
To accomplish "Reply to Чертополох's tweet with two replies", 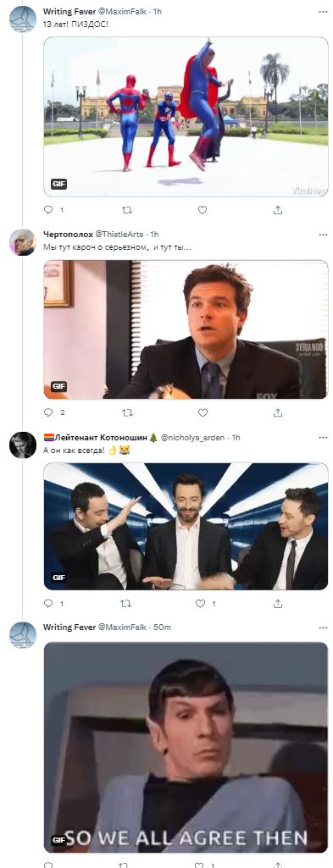I will point(48,412).
